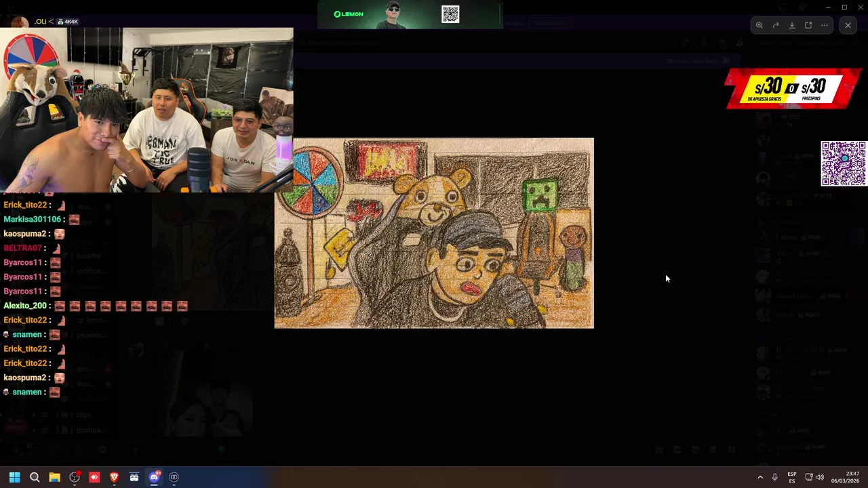Close the image preview overlay

coord(848,25)
